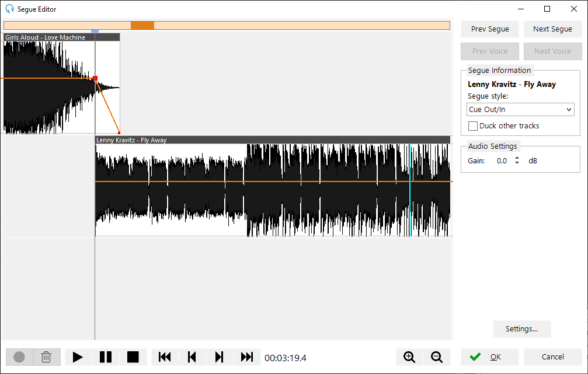This screenshot has height=374, width=588.
Task: Increase the Gain value with up arrow
Action: [517, 158]
